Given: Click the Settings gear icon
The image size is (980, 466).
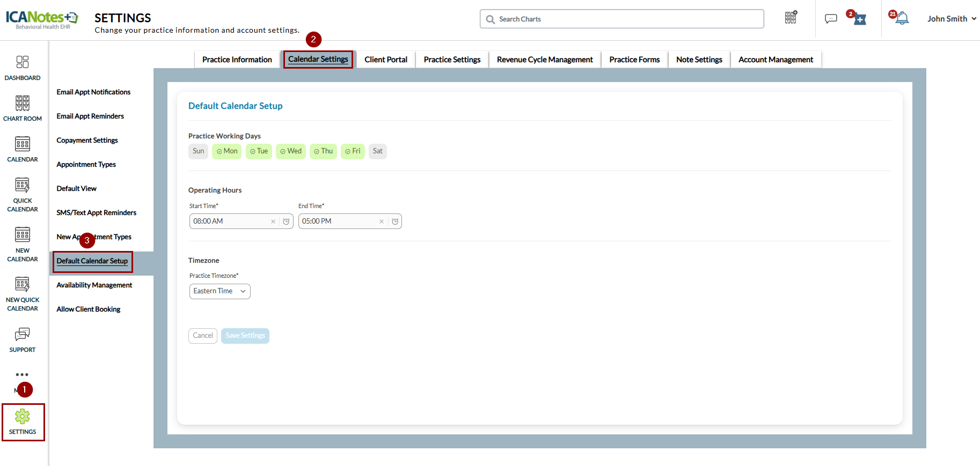Looking at the screenshot, I should [x=23, y=416].
